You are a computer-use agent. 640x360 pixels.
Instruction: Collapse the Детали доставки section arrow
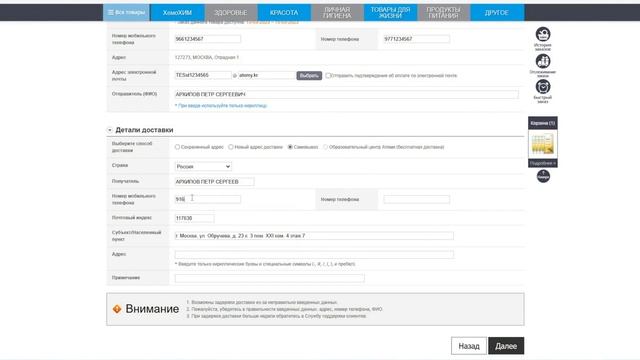point(109,130)
